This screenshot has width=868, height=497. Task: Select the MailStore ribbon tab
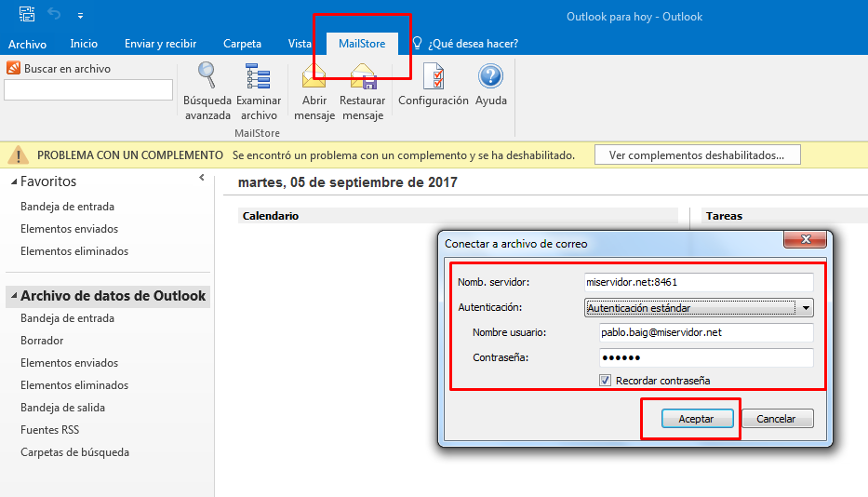point(362,43)
